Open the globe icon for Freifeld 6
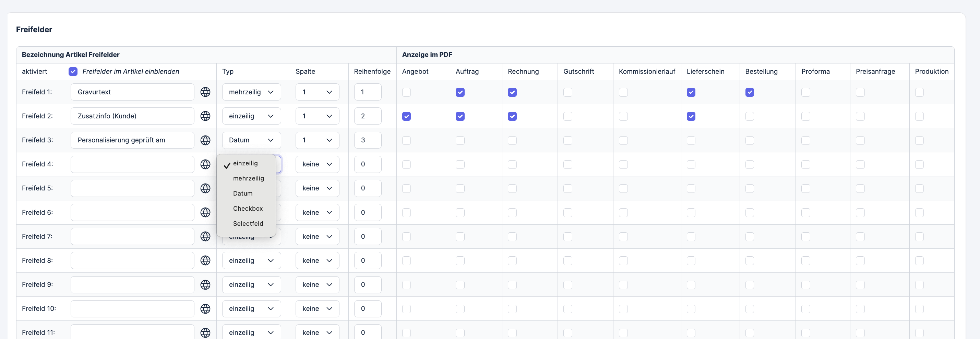 point(205,212)
